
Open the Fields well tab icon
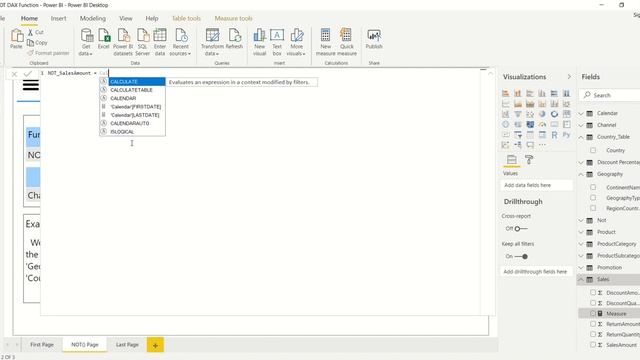511,160
